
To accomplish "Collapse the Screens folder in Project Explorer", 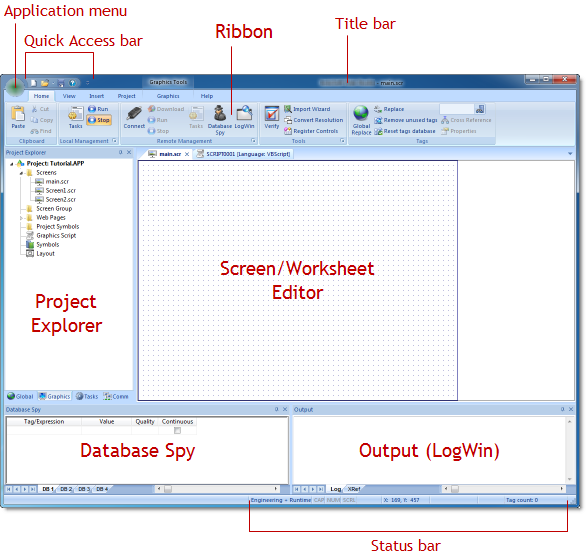I will point(21,173).
